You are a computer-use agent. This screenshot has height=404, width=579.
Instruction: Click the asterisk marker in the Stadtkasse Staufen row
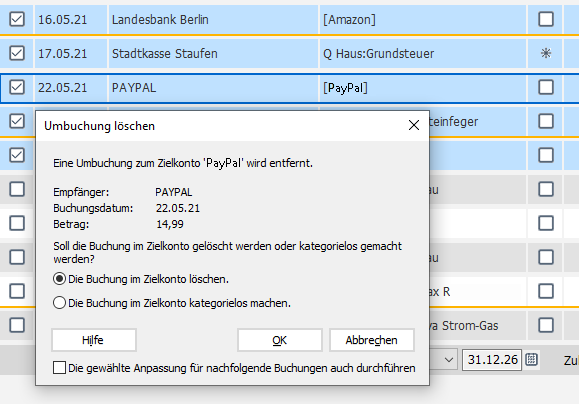click(x=546, y=54)
